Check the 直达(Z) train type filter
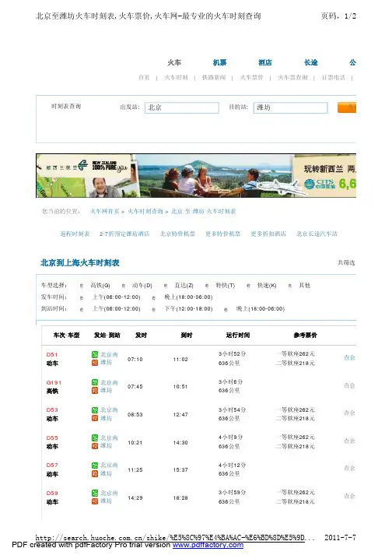The image size is (392, 555). pos(166,286)
